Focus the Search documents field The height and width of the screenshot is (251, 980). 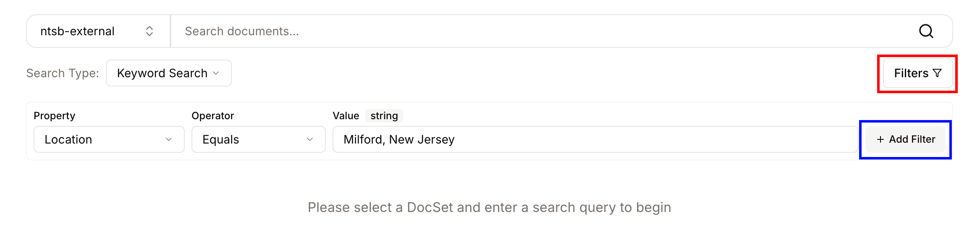coord(542,31)
